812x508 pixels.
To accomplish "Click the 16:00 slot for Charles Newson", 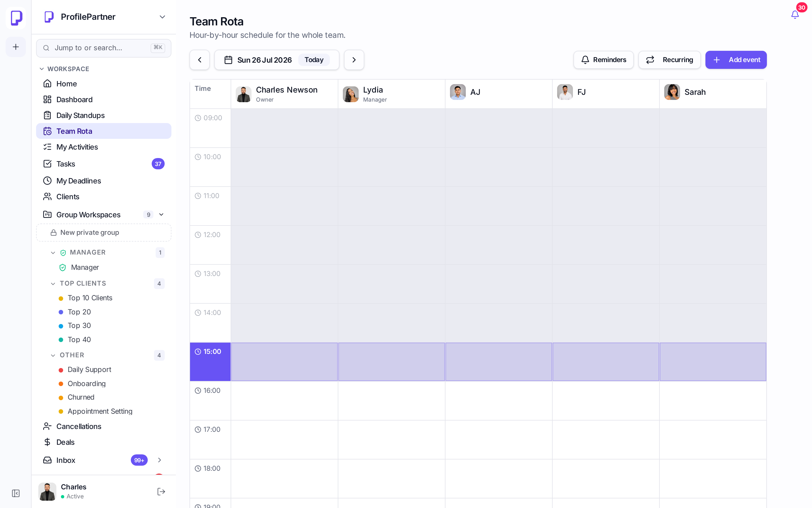I will (x=284, y=401).
